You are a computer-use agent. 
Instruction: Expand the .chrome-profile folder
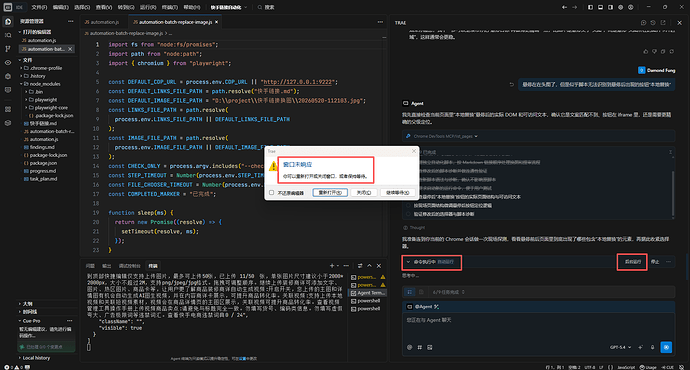[43, 68]
